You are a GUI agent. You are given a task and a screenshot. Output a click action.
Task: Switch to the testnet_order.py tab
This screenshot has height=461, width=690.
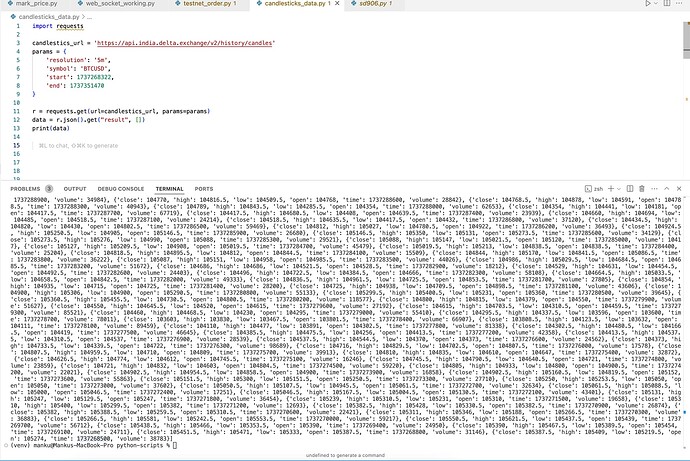coord(206,3)
